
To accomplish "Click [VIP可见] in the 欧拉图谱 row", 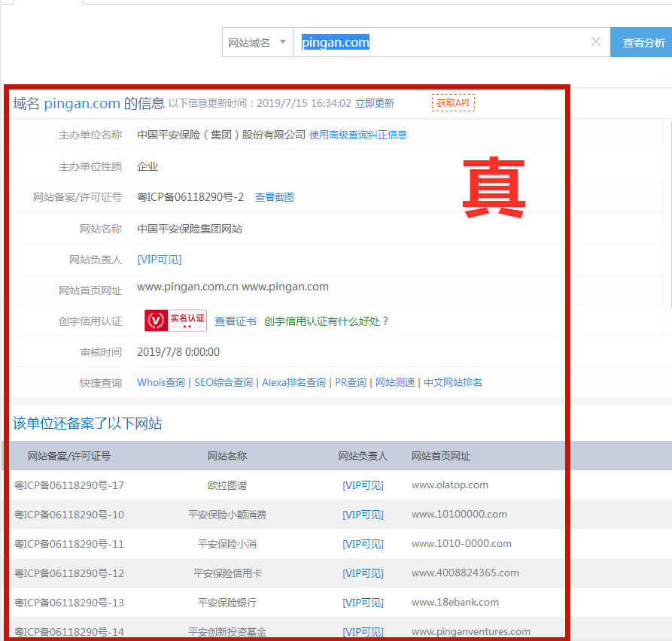I will [x=363, y=486].
